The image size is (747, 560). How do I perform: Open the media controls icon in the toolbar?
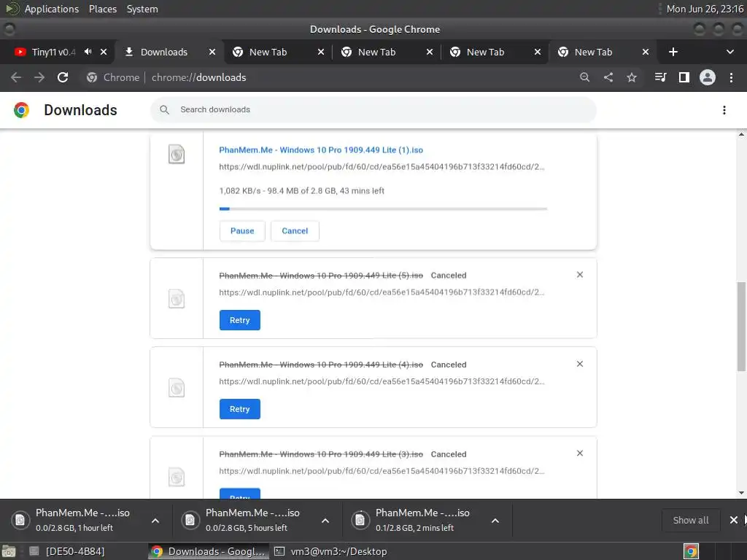coord(660,77)
